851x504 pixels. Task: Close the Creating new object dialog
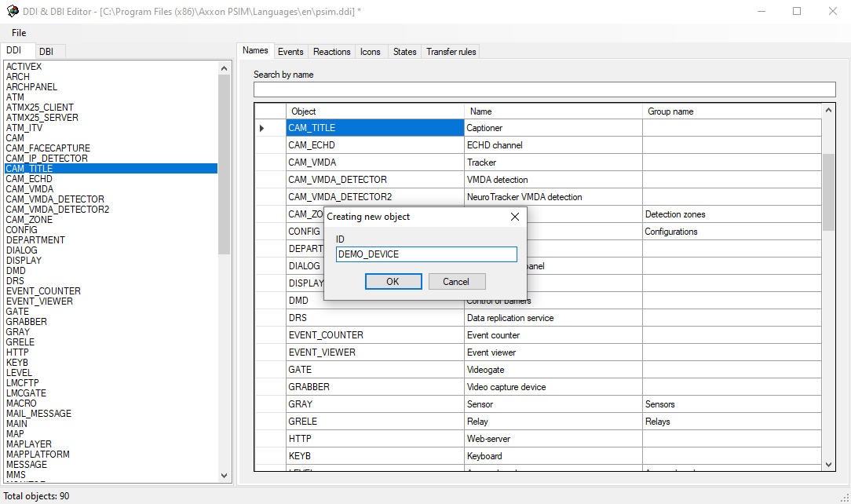click(x=515, y=217)
